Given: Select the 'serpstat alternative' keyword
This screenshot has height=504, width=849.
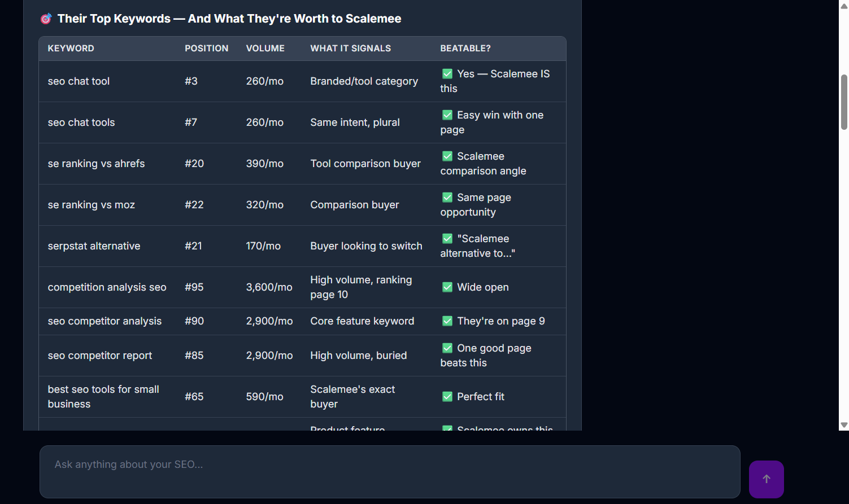Looking at the screenshot, I should point(94,246).
